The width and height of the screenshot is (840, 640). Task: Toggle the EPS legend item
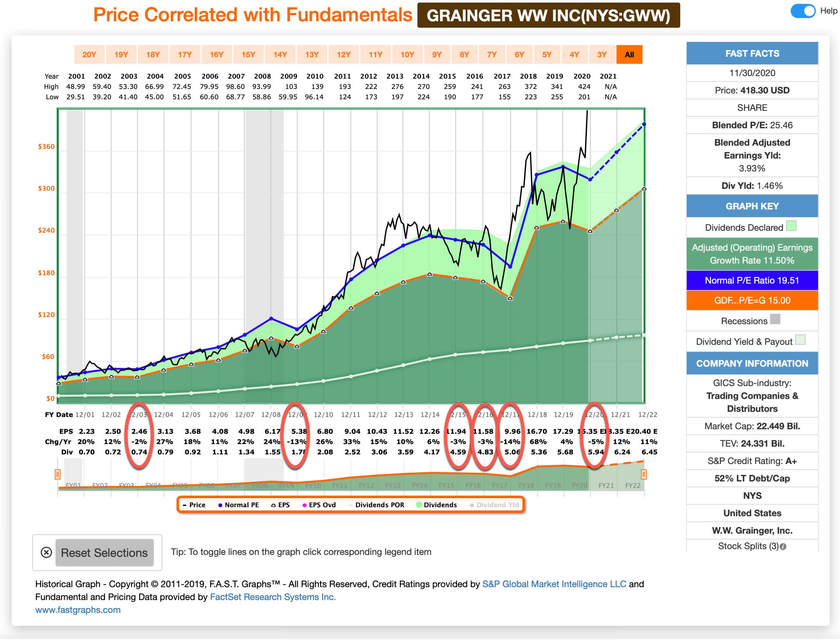click(280, 505)
